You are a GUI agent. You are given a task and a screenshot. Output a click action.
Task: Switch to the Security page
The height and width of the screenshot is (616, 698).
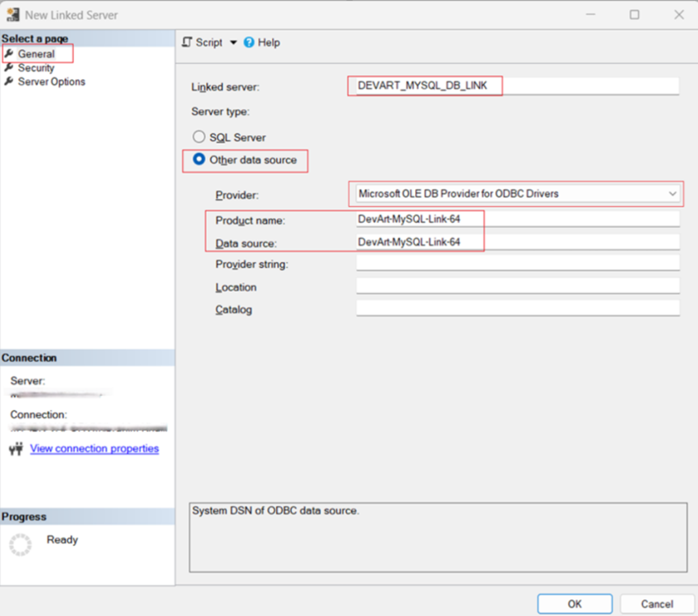(x=37, y=67)
